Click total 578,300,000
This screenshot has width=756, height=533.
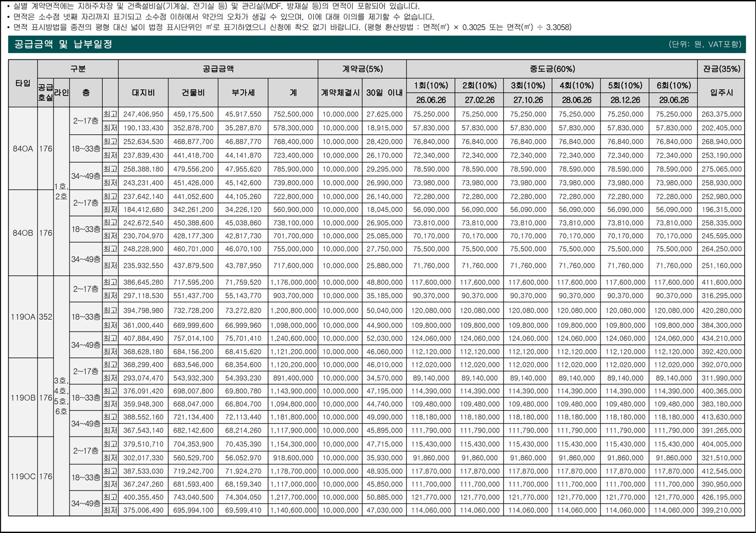tap(293, 128)
